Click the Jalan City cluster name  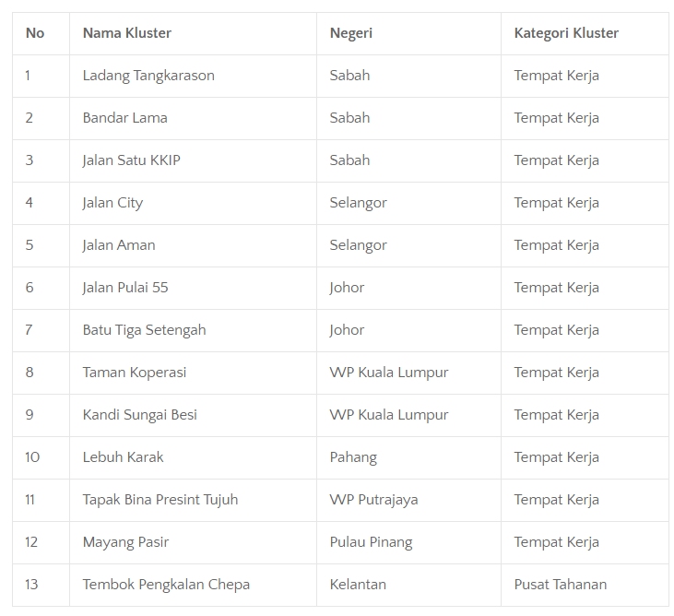point(113,203)
